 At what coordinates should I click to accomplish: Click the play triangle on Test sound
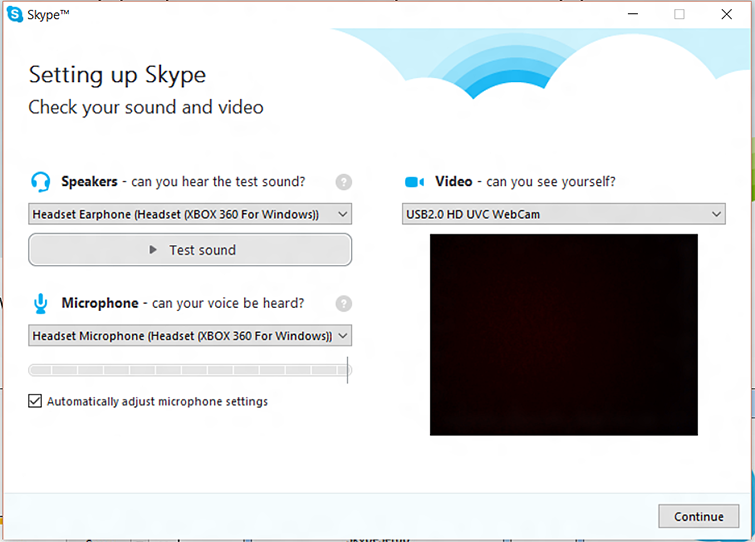(x=153, y=250)
